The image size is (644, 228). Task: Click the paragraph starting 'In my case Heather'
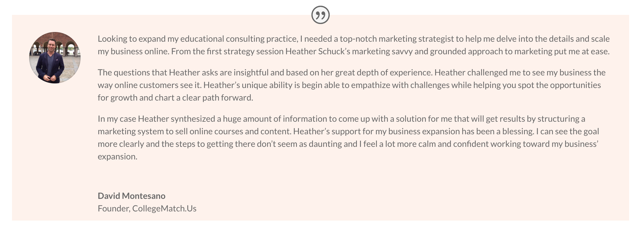pyautogui.click(x=349, y=137)
